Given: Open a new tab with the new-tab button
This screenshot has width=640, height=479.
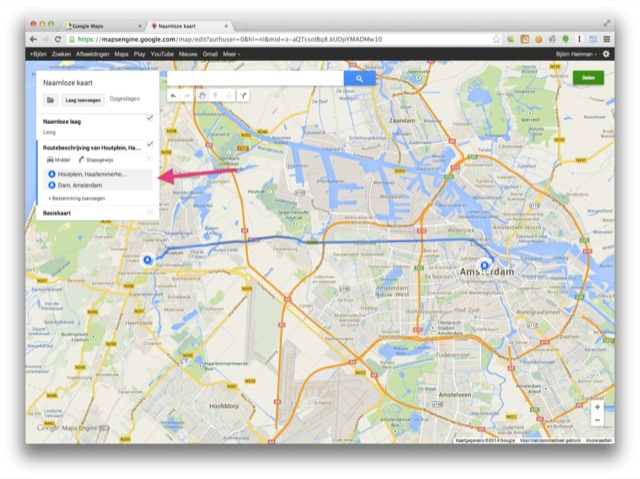Looking at the screenshot, I should click(x=240, y=26).
